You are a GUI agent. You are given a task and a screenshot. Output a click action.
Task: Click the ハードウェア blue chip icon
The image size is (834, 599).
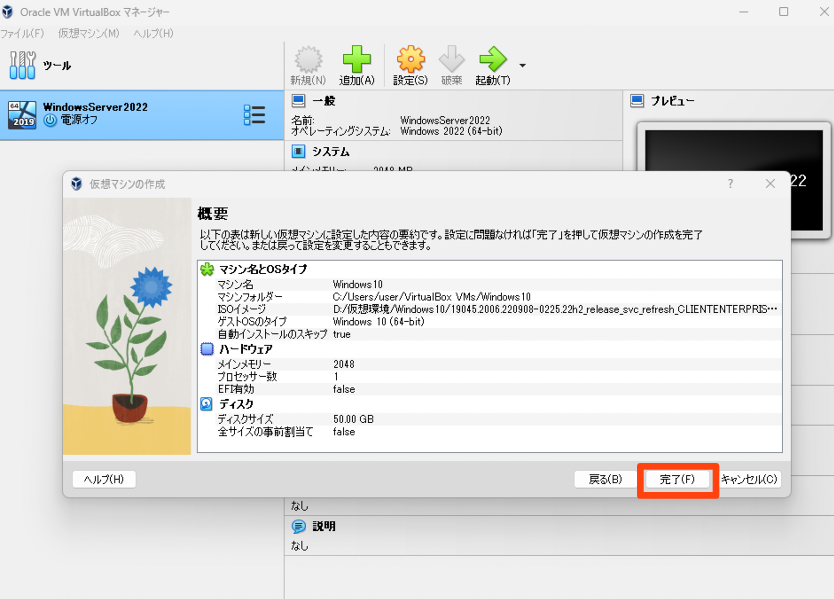(x=207, y=349)
